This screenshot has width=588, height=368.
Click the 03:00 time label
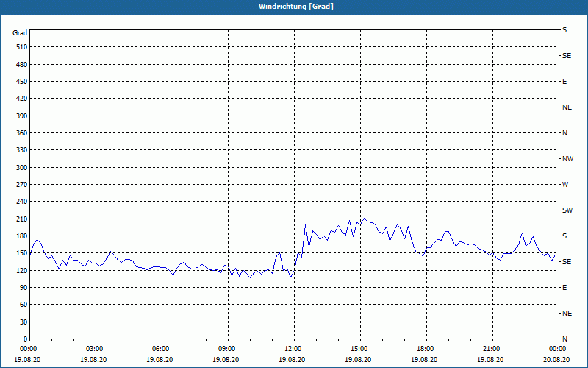pyautogui.click(x=96, y=349)
